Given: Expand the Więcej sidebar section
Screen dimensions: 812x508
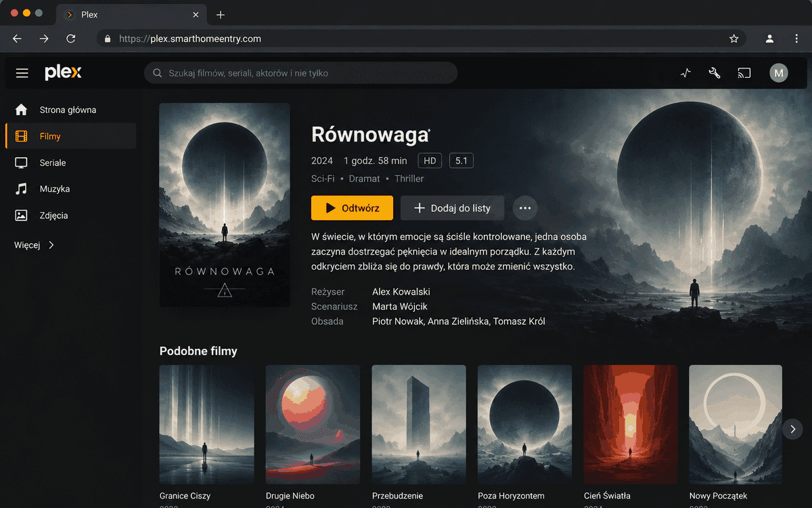Looking at the screenshot, I should tap(35, 245).
